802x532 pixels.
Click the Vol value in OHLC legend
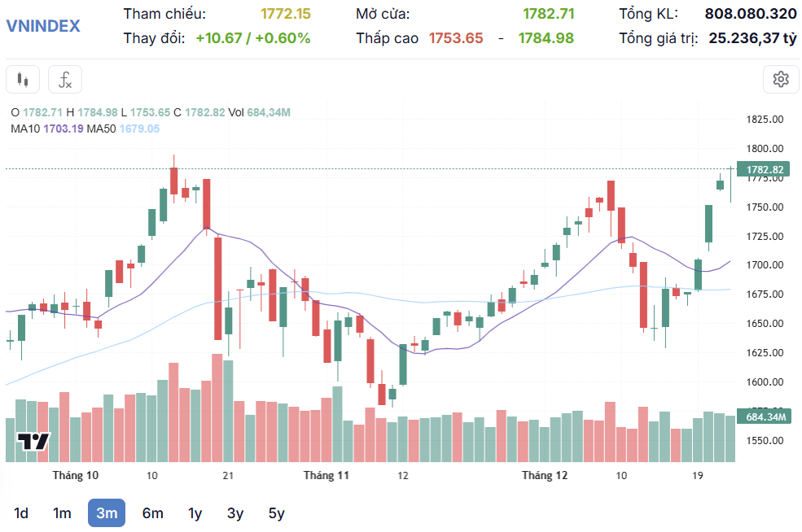pyautogui.click(x=269, y=112)
